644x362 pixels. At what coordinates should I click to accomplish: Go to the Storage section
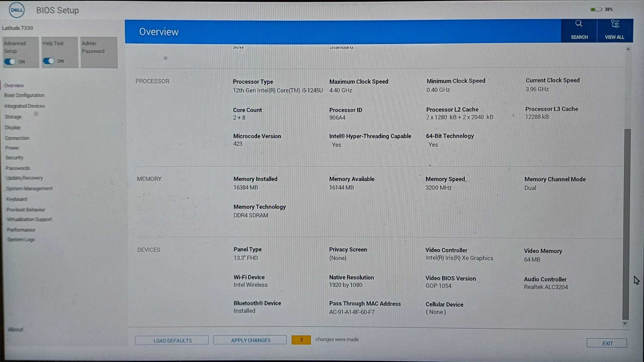point(13,117)
